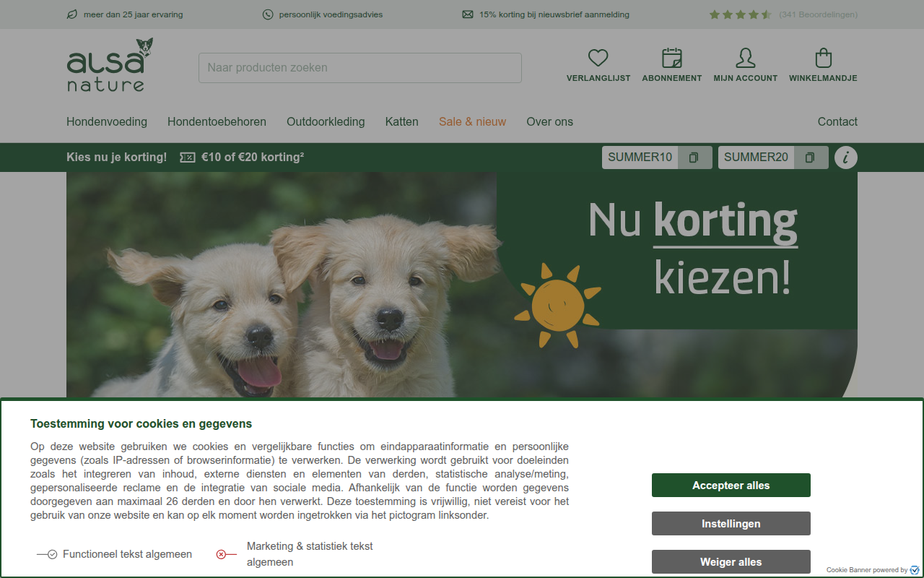Screen dimensions: 924x578
Task: Open the Hondenvoeding menu
Action: (x=107, y=121)
